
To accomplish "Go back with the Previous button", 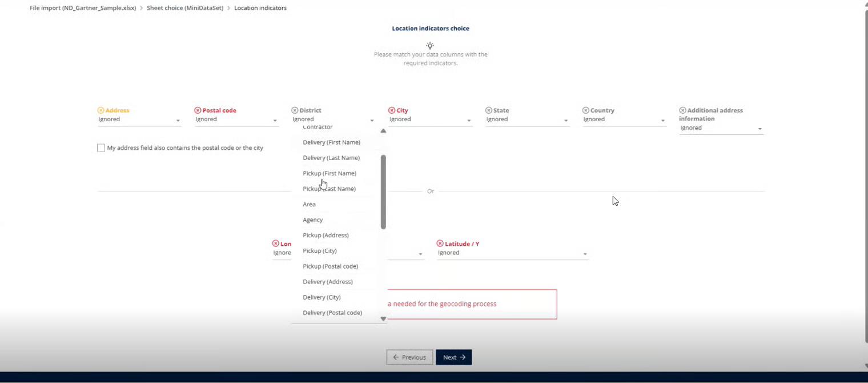I will [x=409, y=357].
